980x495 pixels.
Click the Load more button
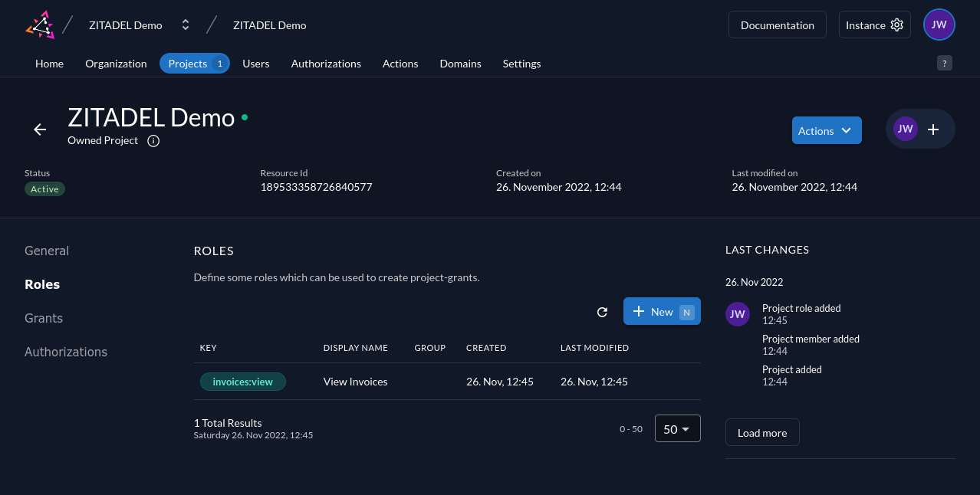pos(761,433)
